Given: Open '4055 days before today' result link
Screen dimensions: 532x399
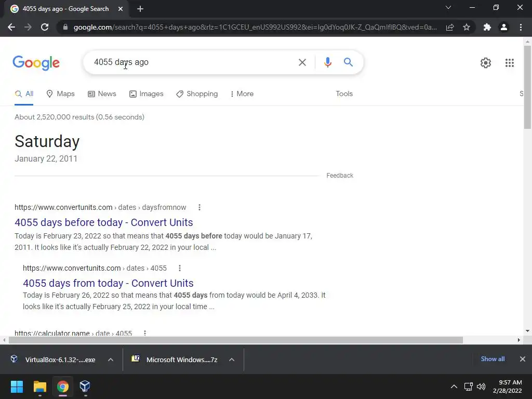Looking at the screenshot, I should pos(104,222).
